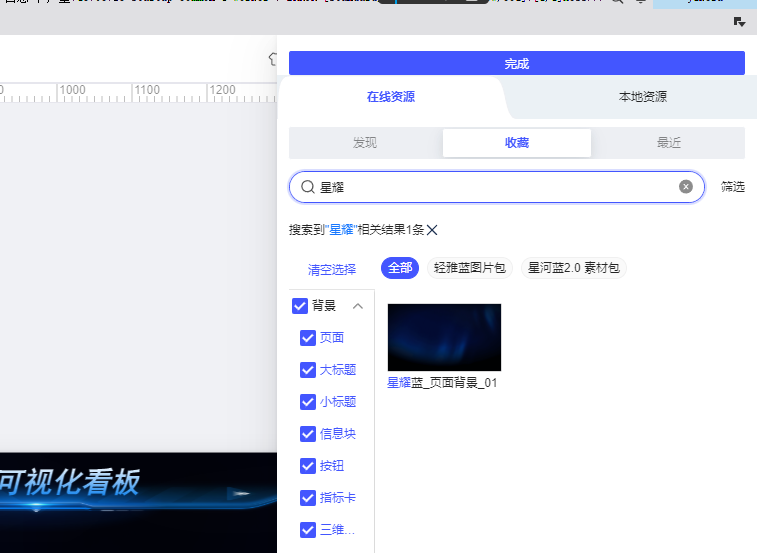
Task: Click the search magnifier icon
Action: point(308,187)
